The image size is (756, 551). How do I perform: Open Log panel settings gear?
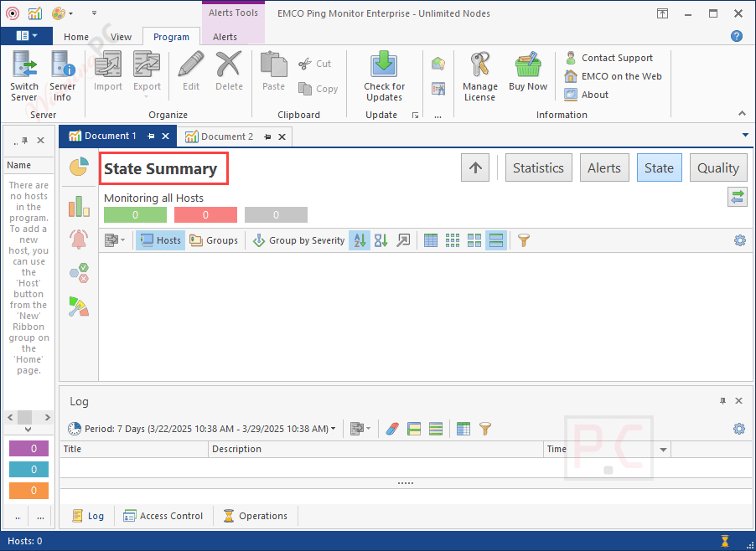(x=739, y=428)
